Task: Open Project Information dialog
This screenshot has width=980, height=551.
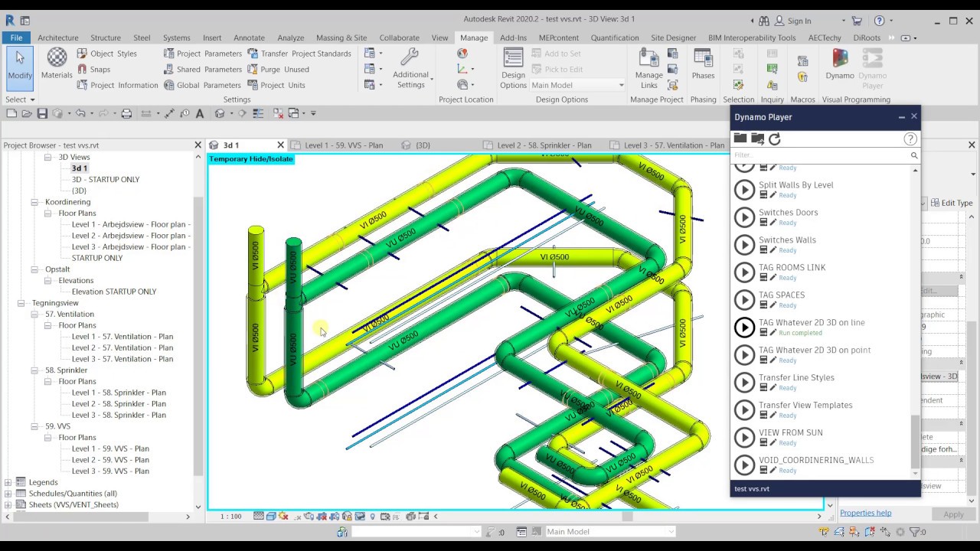Action: pyautogui.click(x=117, y=85)
